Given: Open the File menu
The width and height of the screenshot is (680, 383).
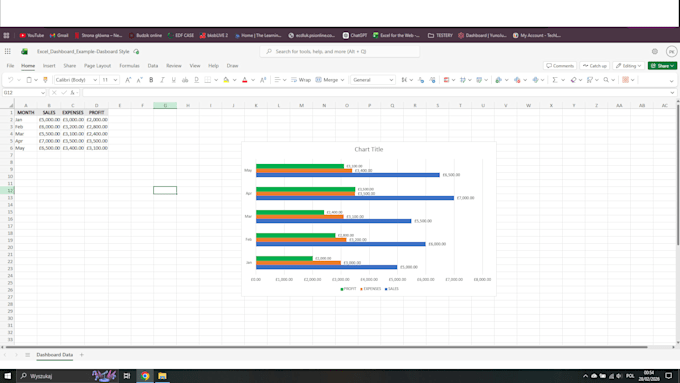Looking at the screenshot, I should (x=10, y=65).
